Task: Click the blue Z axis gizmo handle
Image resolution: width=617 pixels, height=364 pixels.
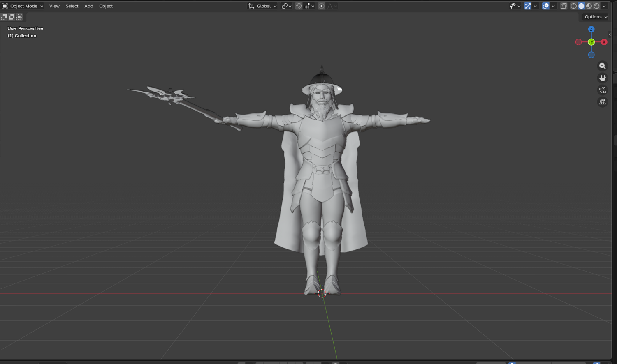Action: pos(591,29)
